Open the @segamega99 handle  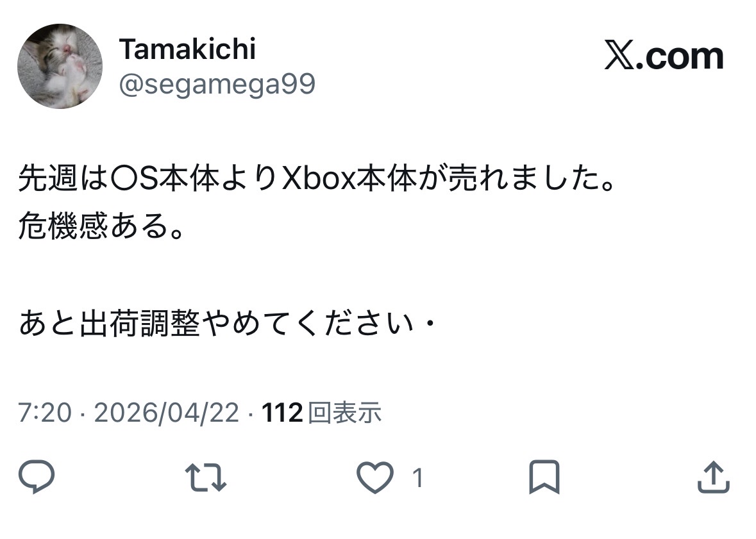(x=217, y=84)
